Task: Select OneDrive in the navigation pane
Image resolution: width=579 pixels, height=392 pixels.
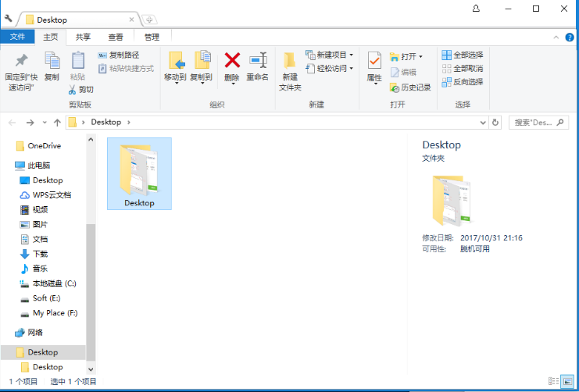Action: [38, 146]
